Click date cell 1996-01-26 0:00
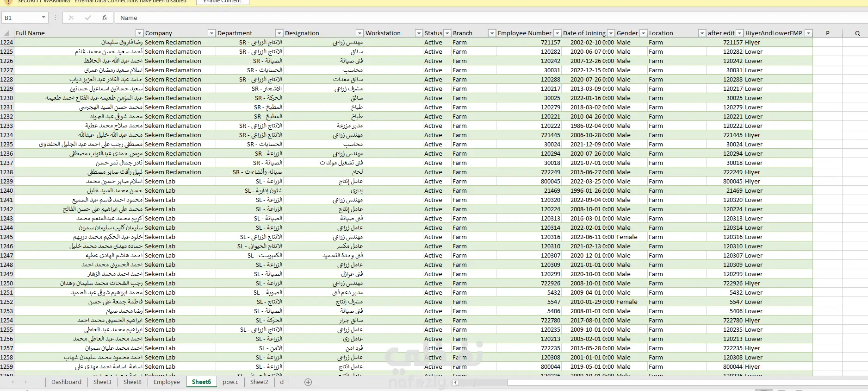The width and height of the screenshot is (868, 391). click(589, 190)
